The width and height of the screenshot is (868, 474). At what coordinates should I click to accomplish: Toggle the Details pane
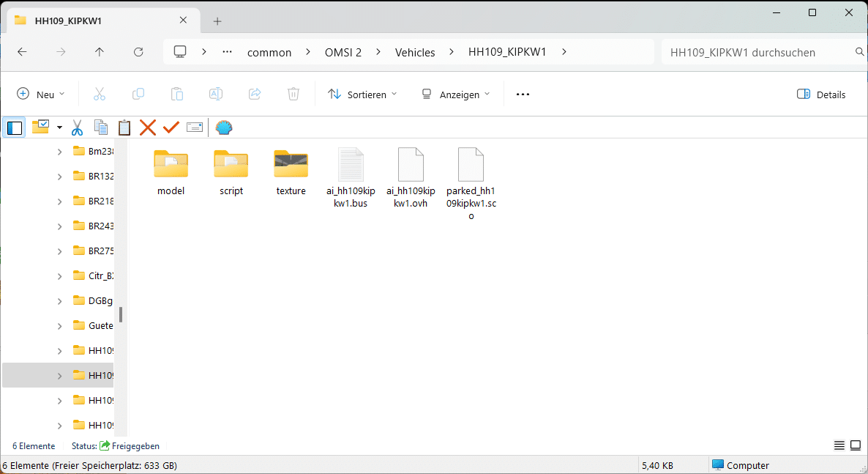click(821, 95)
